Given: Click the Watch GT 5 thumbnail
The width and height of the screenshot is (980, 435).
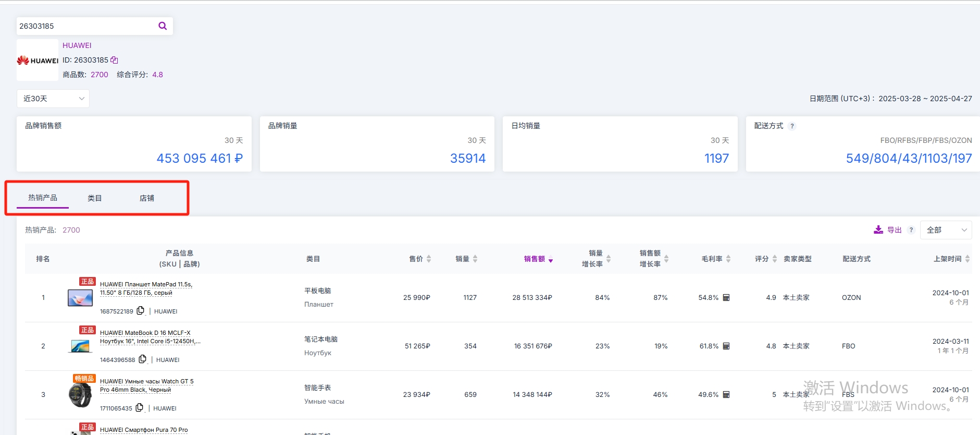Looking at the screenshot, I should [x=80, y=395].
